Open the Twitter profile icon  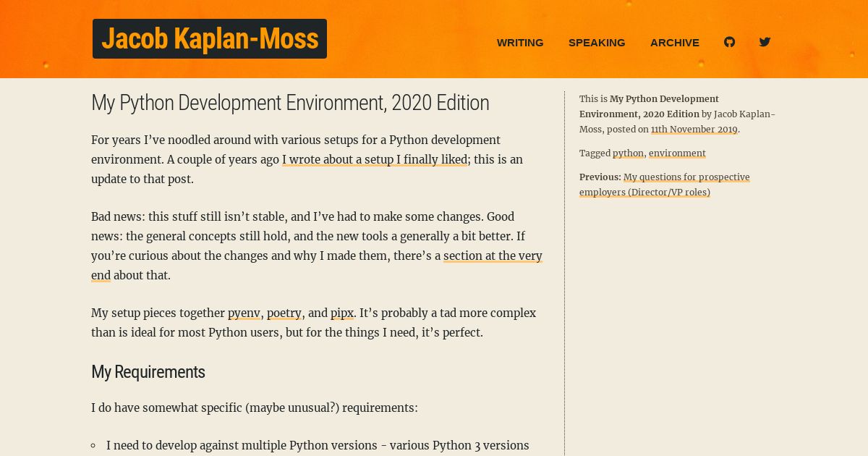click(765, 42)
